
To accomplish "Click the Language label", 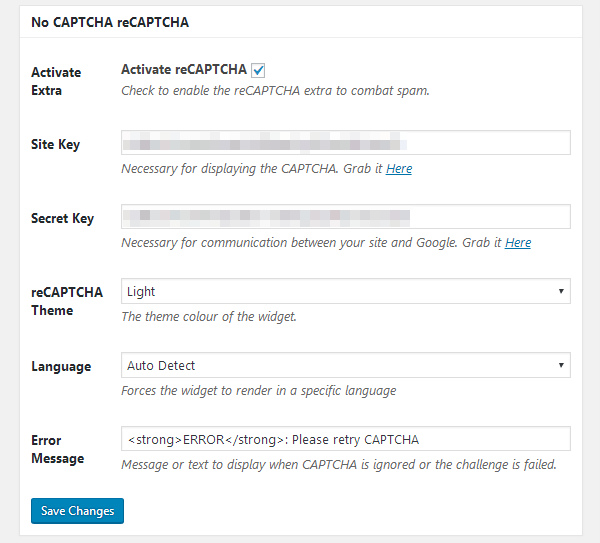I will (x=61, y=367).
